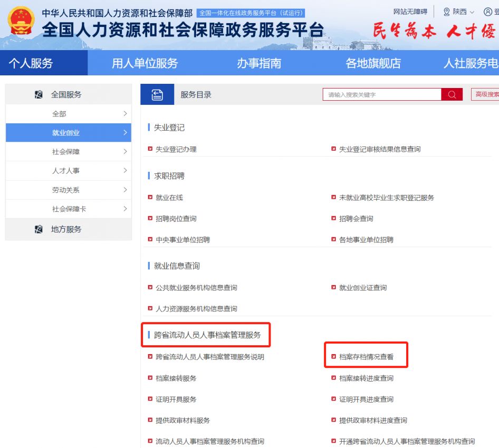Expand the 社会保障卡 sidebar chevron
Image resolution: width=499 pixels, height=448 pixels.
(125, 209)
